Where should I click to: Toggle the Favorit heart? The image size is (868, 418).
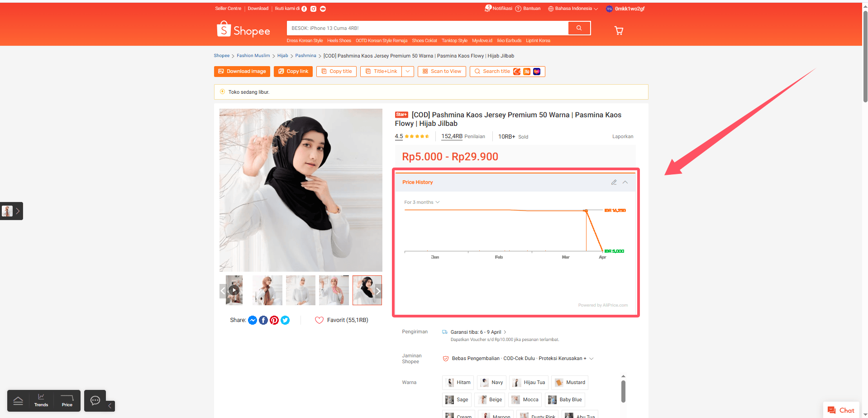pos(319,320)
